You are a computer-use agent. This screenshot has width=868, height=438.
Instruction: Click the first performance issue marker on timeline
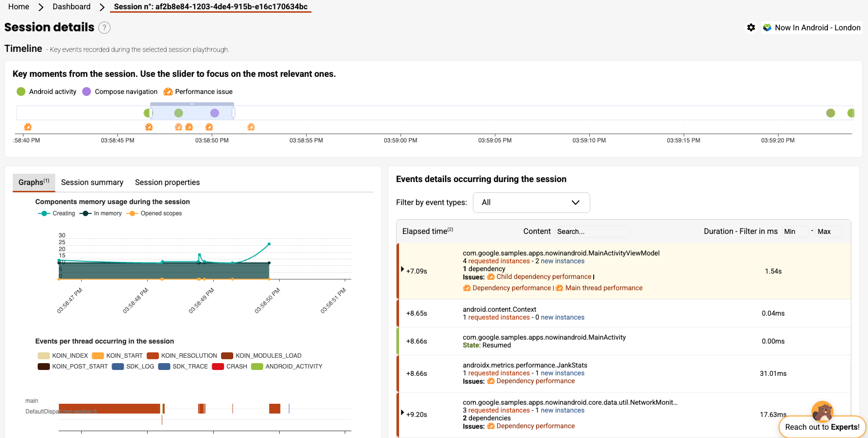[x=28, y=127]
